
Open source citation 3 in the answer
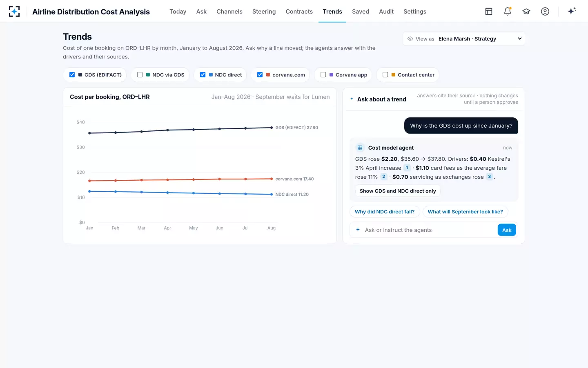click(489, 177)
